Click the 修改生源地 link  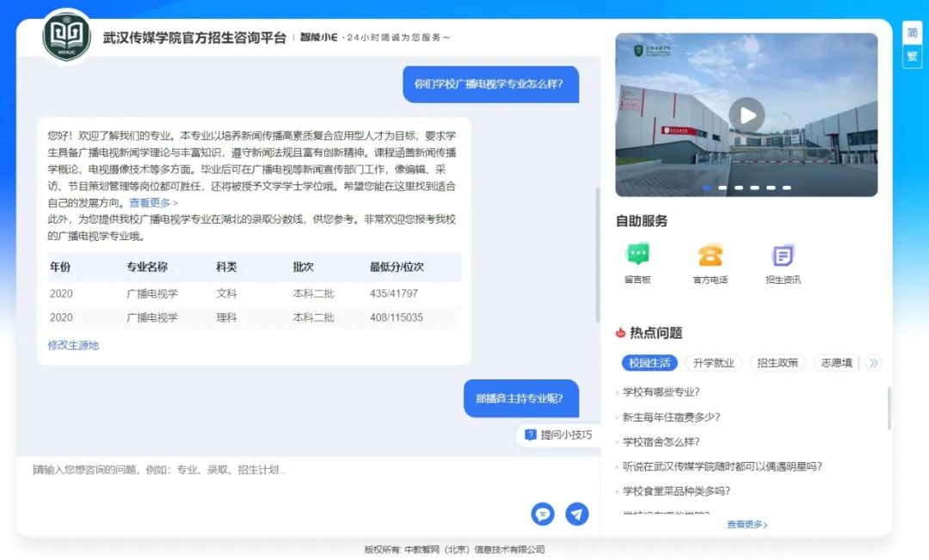(73, 345)
